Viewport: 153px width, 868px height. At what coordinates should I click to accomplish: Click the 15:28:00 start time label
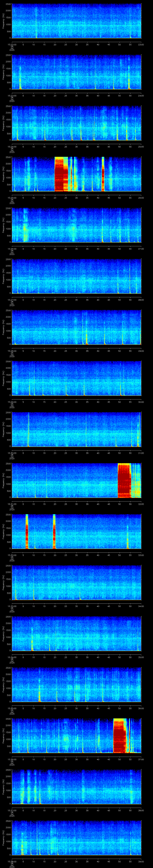coord(12,351)
